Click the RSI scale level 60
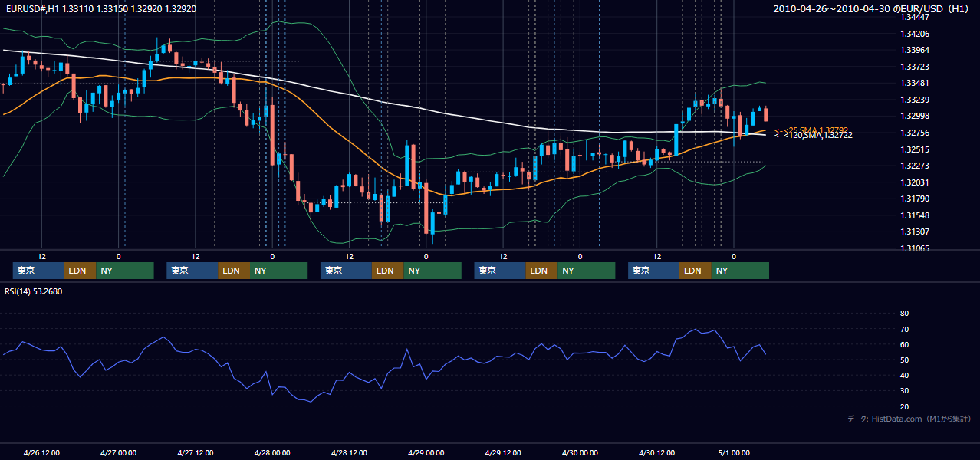 tap(904, 344)
